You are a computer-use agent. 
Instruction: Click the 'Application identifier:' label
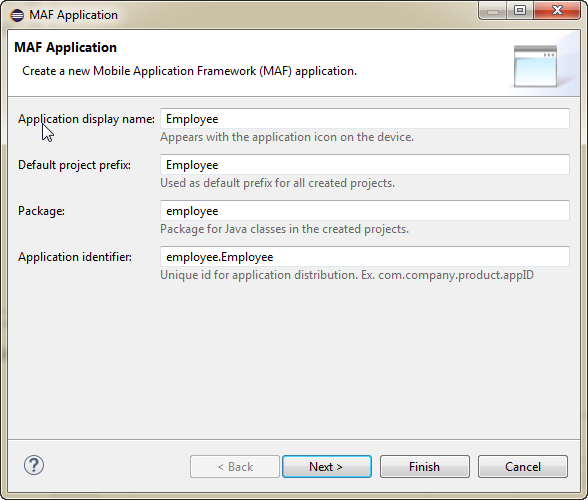[75, 257]
